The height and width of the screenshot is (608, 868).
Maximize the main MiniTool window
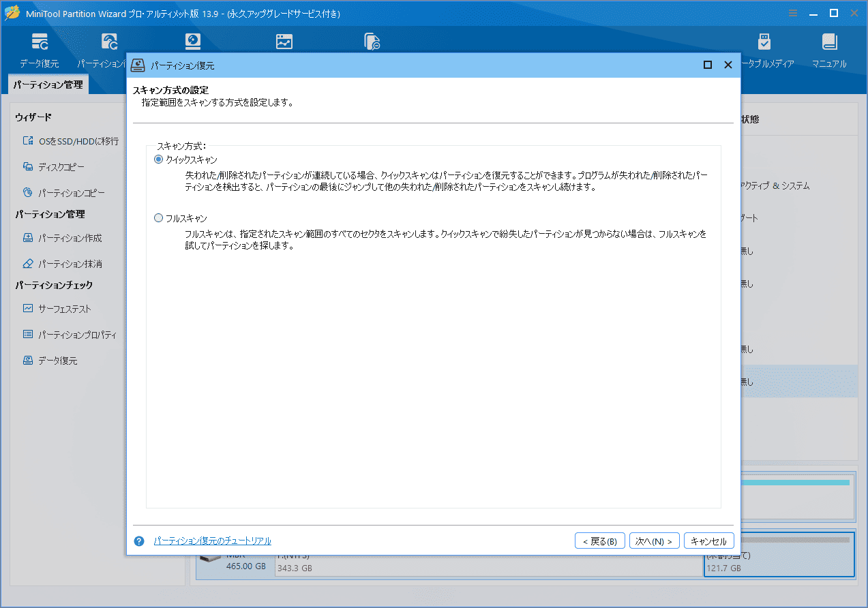click(833, 13)
